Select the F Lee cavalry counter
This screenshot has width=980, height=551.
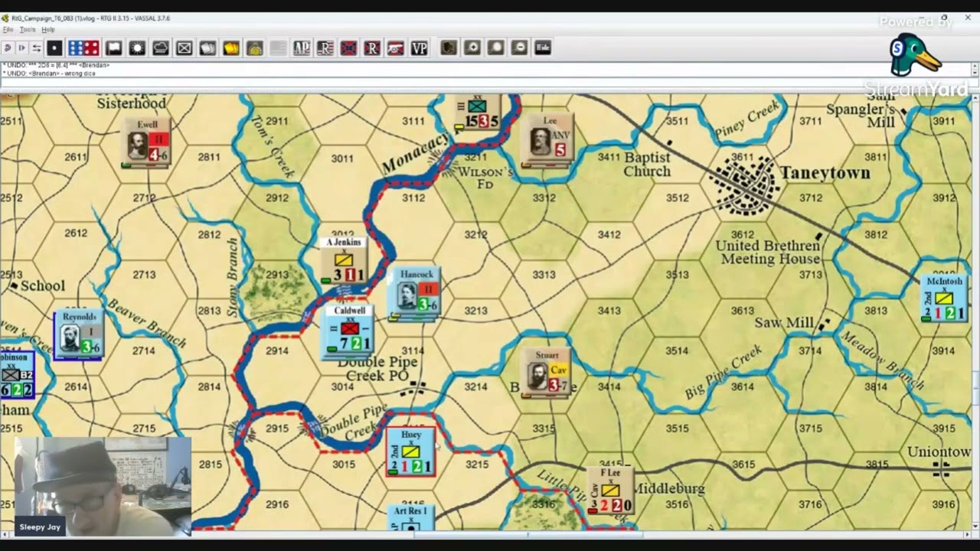tap(610, 491)
